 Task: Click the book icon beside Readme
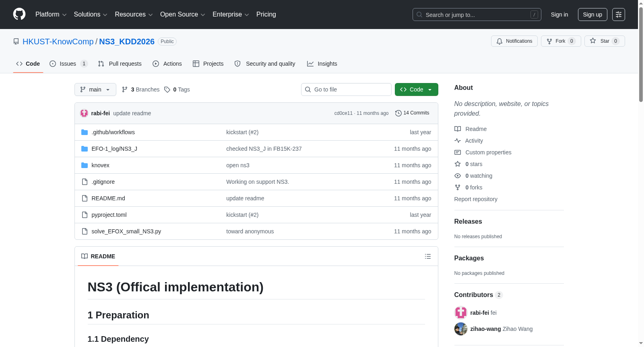click(x=458, y=129)
